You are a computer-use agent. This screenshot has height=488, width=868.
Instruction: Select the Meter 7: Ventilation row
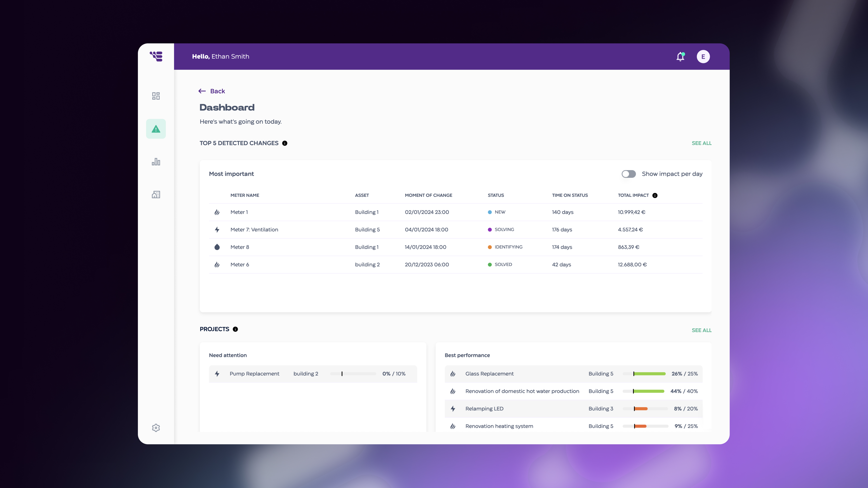pyautogui.click(x=438, y=230)
